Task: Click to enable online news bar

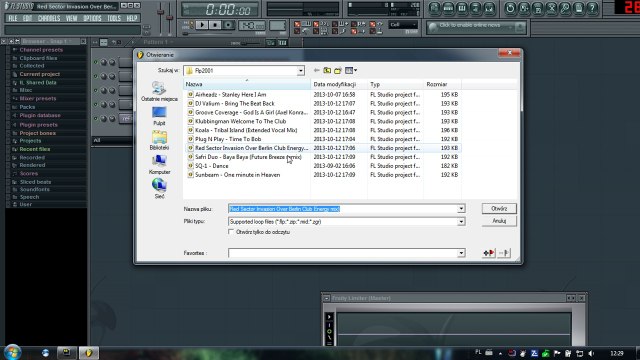Action: [x=476, y=27]
